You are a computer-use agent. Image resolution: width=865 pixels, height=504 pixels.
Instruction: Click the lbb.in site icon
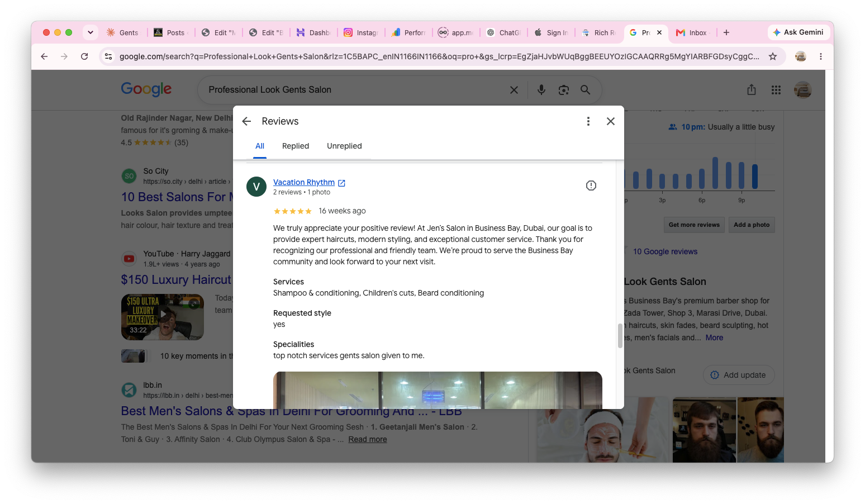(x=129, y=390)
